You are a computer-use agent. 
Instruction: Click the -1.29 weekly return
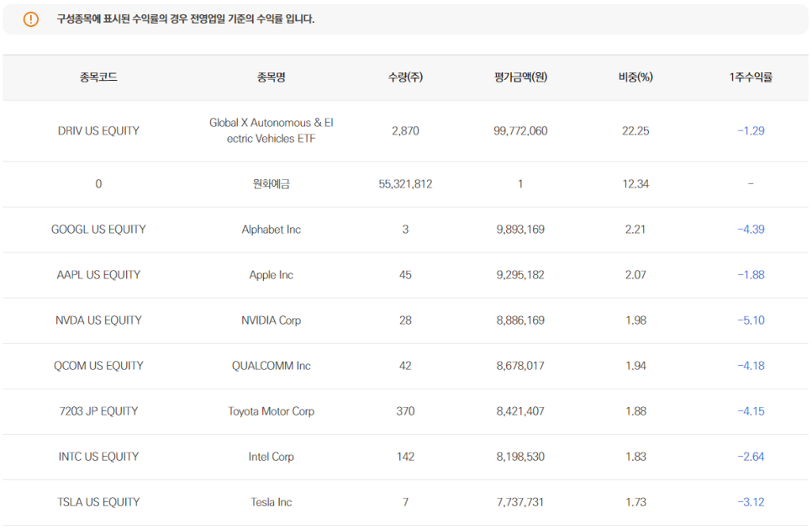point(751,130)
